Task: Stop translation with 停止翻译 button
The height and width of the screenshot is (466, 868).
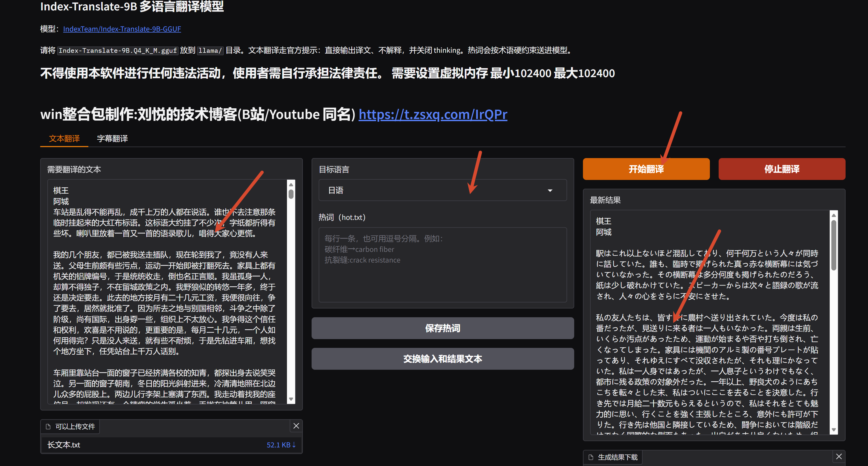Action: [782, 169]
